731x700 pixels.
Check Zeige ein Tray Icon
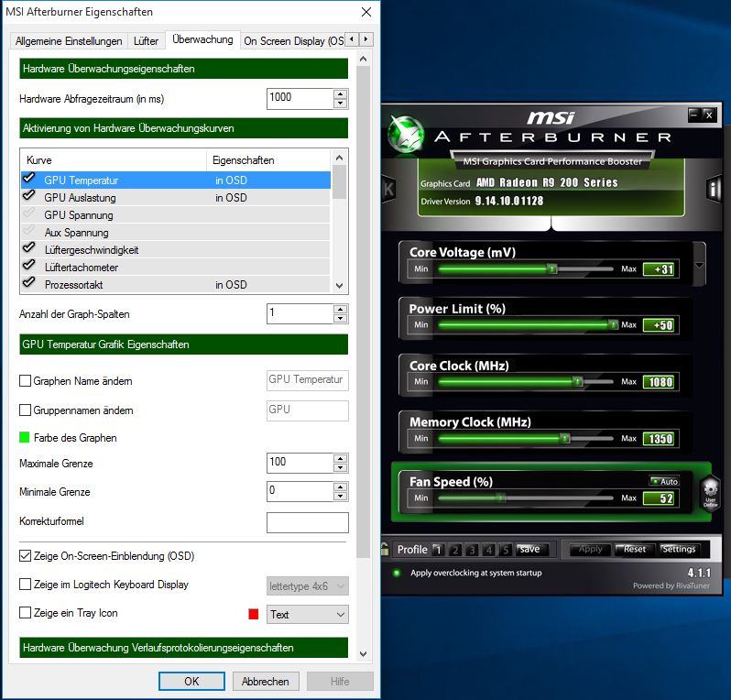[25, 613]
